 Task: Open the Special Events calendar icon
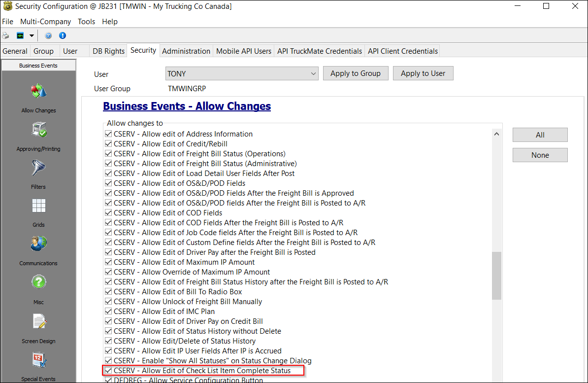click(x=38, y=360)
